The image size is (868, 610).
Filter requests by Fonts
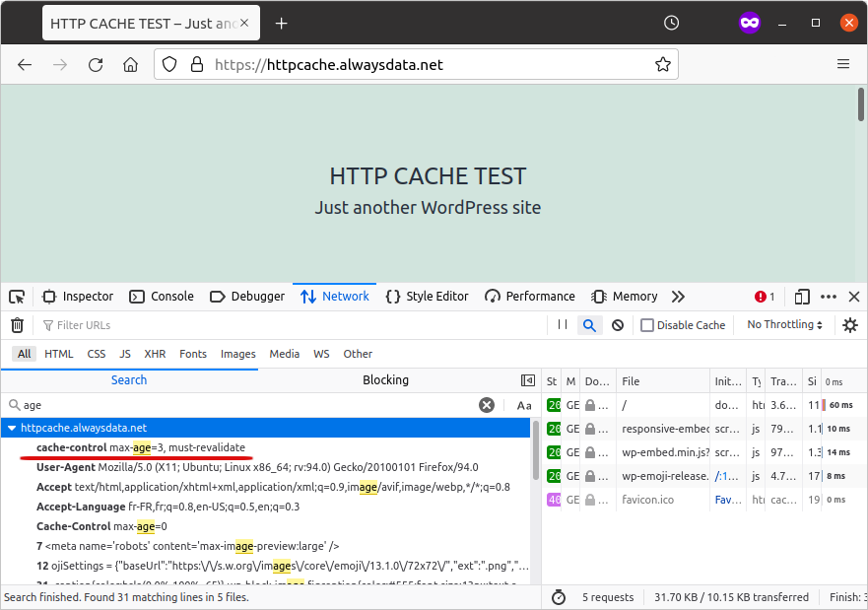click(x=193, y=354)
